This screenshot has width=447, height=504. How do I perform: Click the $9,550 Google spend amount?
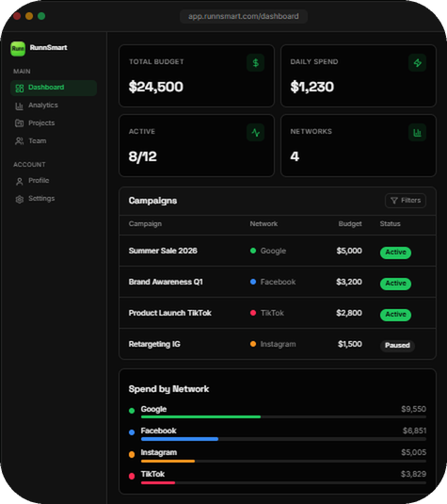414,409
